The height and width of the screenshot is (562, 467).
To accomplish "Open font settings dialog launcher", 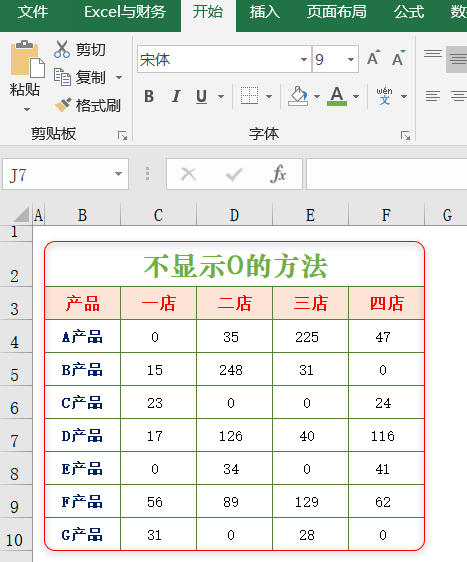I will [x=405, y=135].
